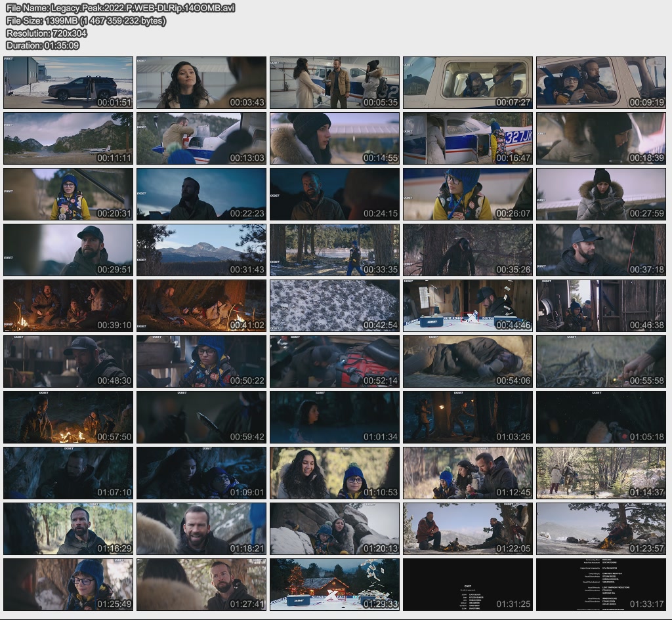The image size is (672, 620).
Task: Open the thumbnail marked 00:09:19
Action: (600, 83)
